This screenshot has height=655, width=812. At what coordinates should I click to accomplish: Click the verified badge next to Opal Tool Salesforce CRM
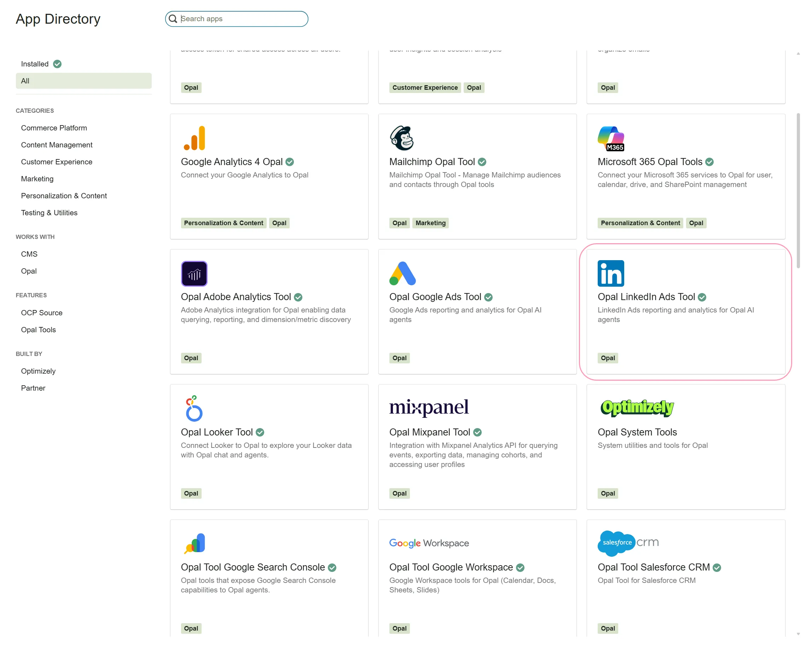point(717,567)
